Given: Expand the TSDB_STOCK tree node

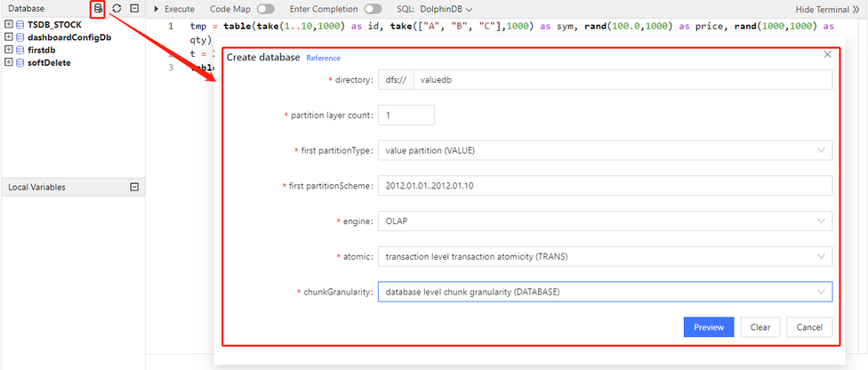Looking at the screenshot, I should (9, 24).
